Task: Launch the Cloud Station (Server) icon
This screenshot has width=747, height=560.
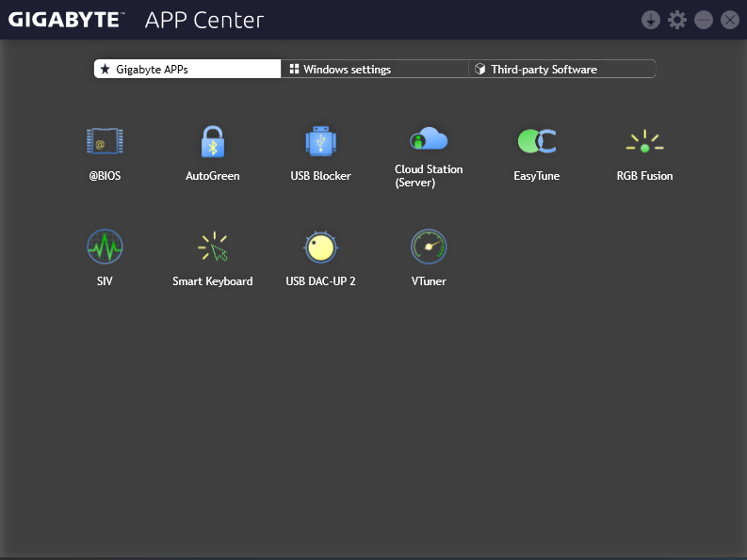Action: [429, 138]
